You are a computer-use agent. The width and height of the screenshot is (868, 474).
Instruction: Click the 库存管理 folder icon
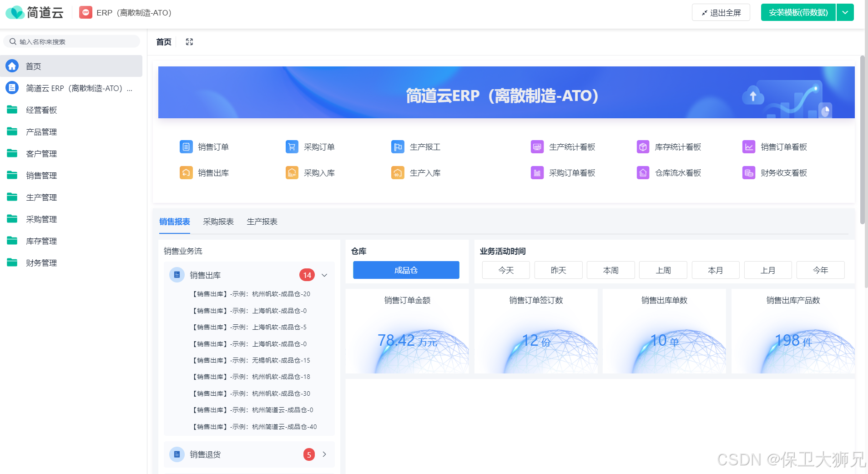tap(12, 241)
